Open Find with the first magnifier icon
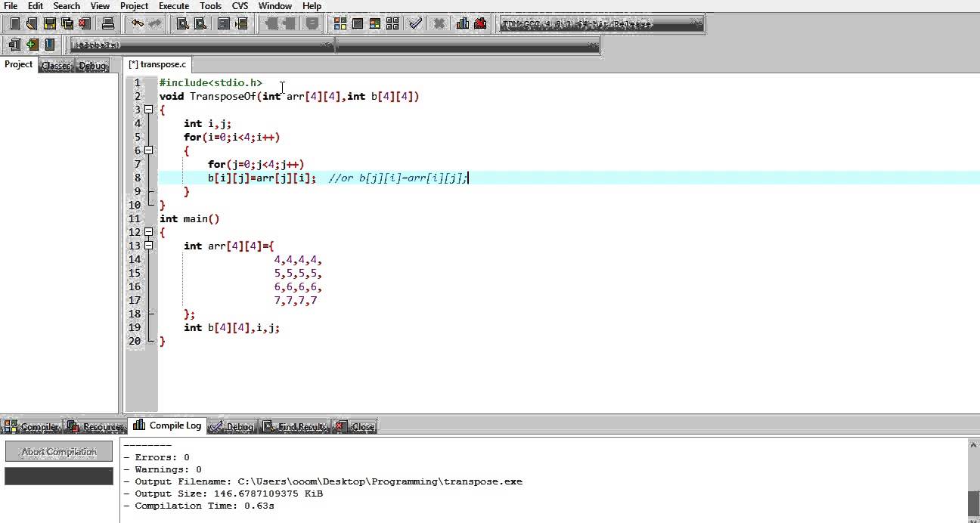Viewport: 980px width, 523px height. 182,23
